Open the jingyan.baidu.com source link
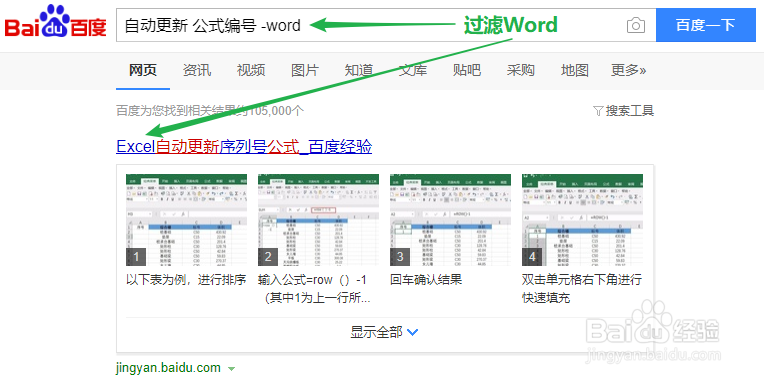764x381 pixels. (169, 368)
